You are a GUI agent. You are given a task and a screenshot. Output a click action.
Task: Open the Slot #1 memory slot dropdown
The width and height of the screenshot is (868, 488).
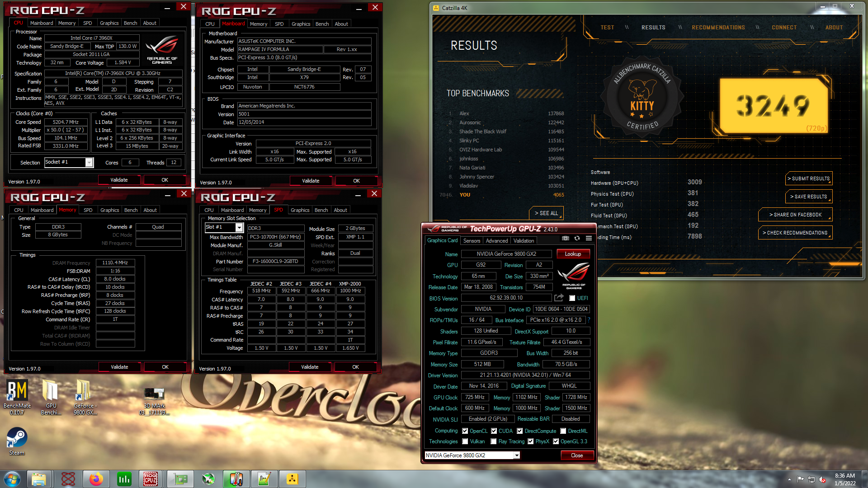pyautogui.click(x=224, y=227)
